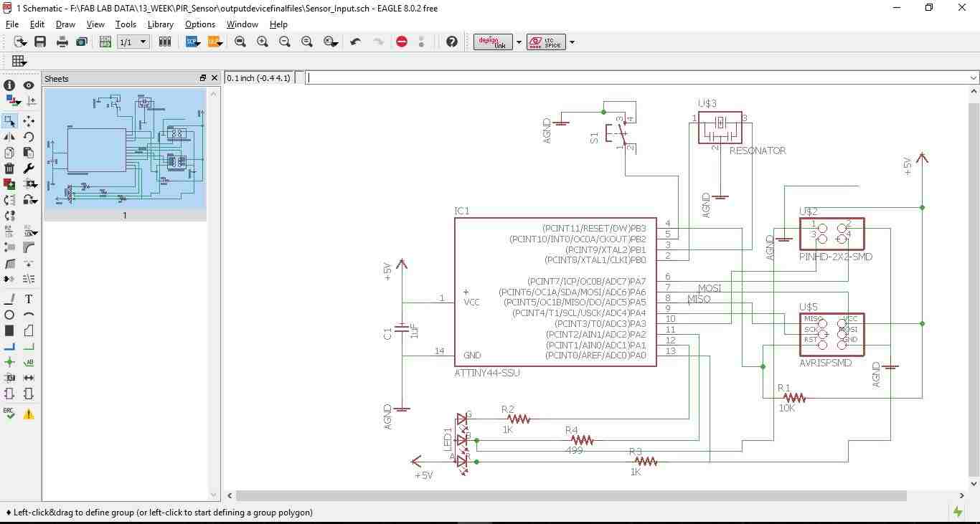This screenshot has width=980, height=524.
Task: Click the Zoom in magnifier icon
Action: click(x=263, y=42)
